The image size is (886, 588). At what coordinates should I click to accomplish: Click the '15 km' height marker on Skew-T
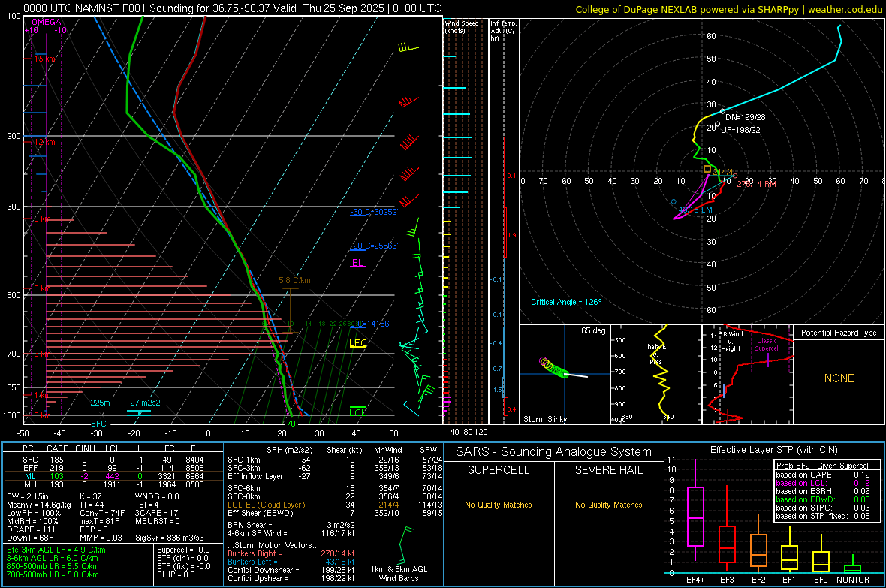click(x=44, y=59)
